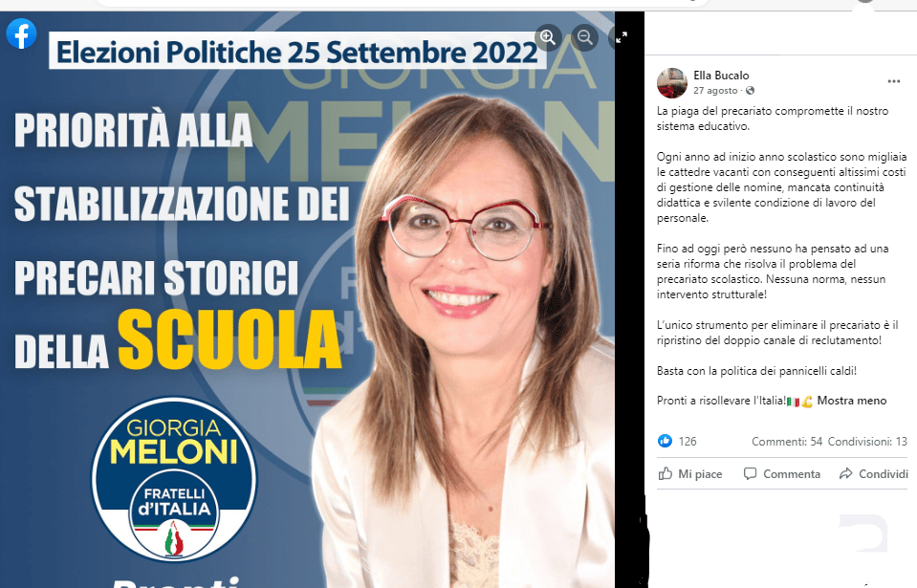Enter fullscreen photo view

tap(622, 37)
